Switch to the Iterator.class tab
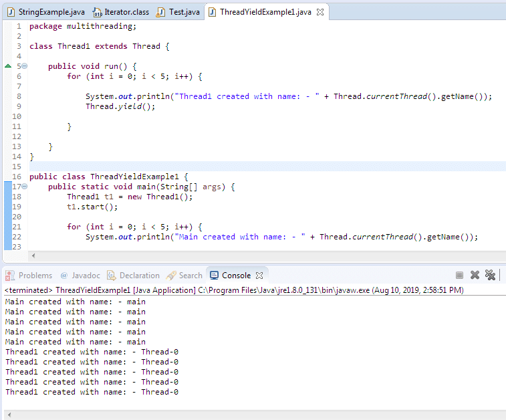Image resolution: width=506 pixels, height=420 pixels. 126,12
